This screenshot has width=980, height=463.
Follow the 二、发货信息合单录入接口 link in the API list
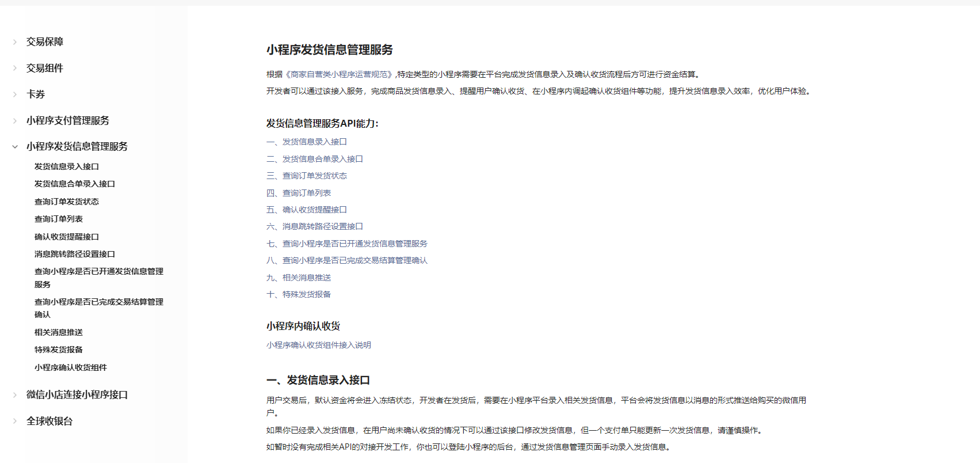click(x=315, y=159)
